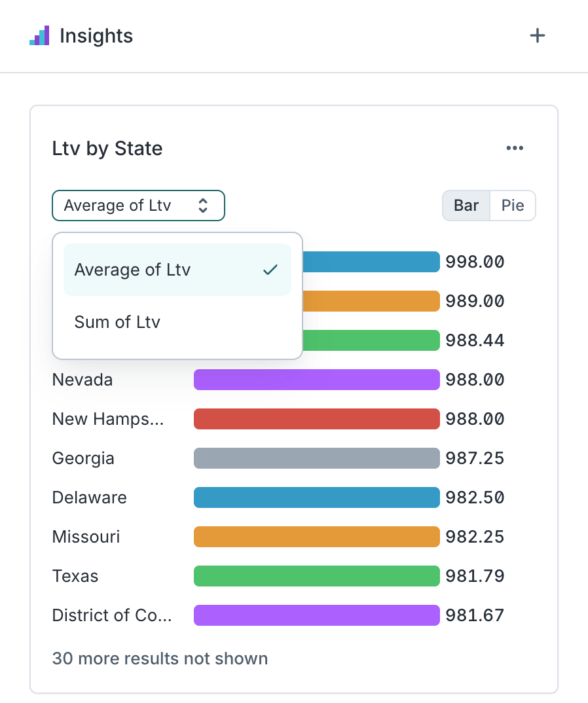Select the New Hamps... row label

click(108, 419)
